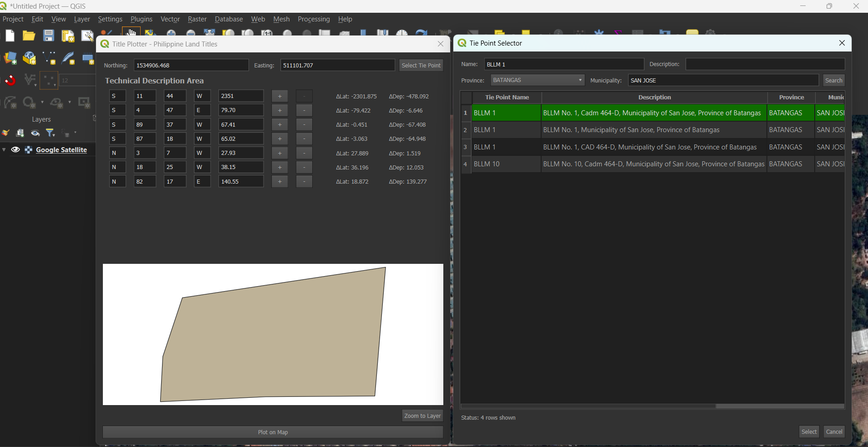The width and height of the screenshot is (868, 447).
Task: Select the Pan Map hand tool
Action: click(x=131, y=33)
